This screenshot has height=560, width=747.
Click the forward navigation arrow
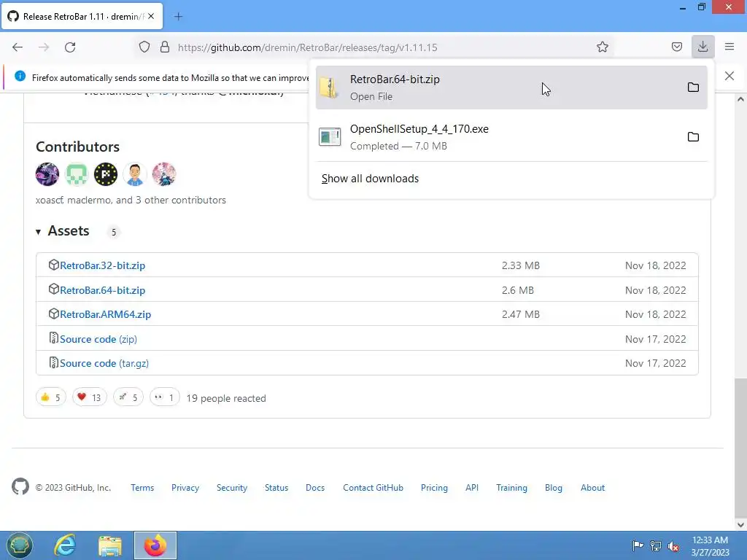click(x=44, y=47)
